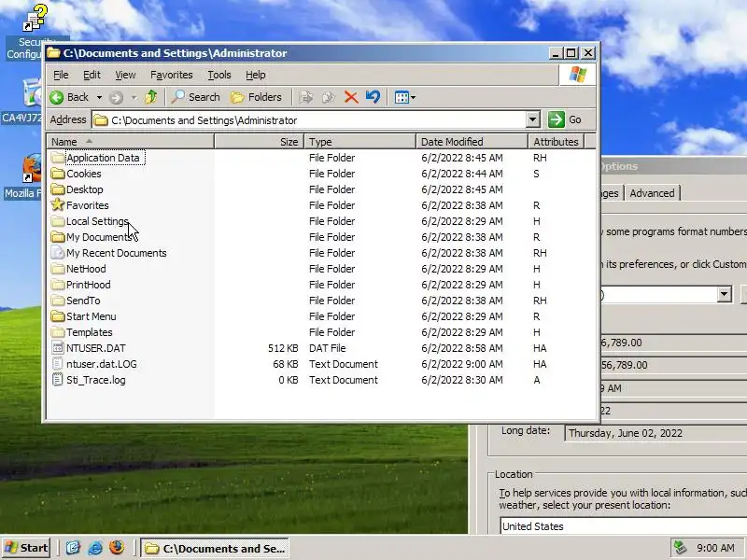Open the Security Configuration desktop shortcut
The width and height of the screenshot is (747, 560).
(35, 32)
